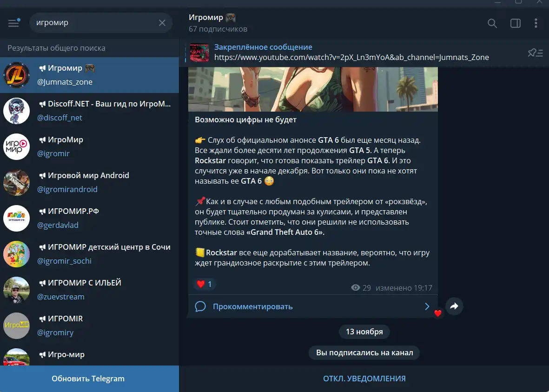Click Закреплённое сообщение label

[x=263, y=47]
